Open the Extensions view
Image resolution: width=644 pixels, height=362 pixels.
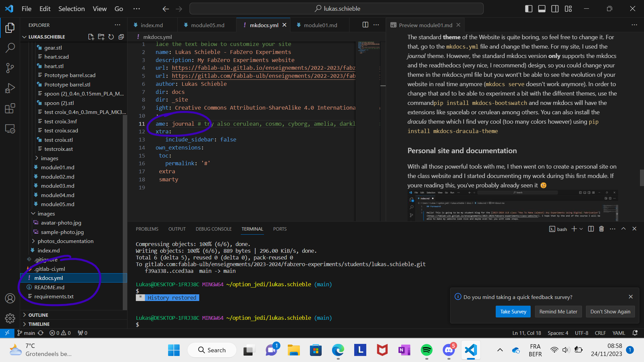point(10,108)
